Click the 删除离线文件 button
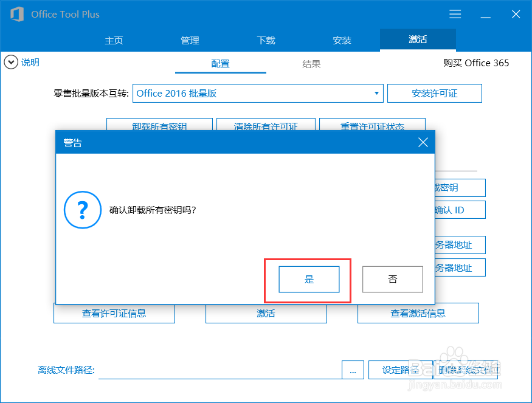532x403 pixels. click(x=466, y=370)
